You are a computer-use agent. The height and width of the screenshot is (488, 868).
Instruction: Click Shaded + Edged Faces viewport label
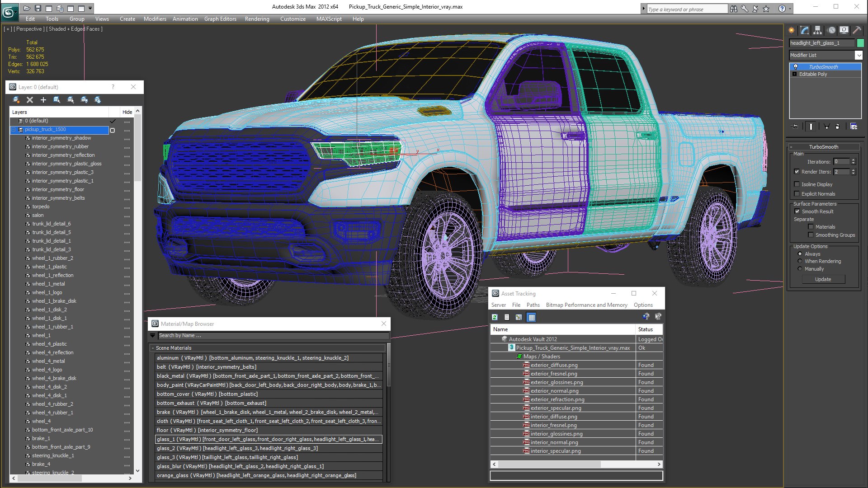coord(75,29)
